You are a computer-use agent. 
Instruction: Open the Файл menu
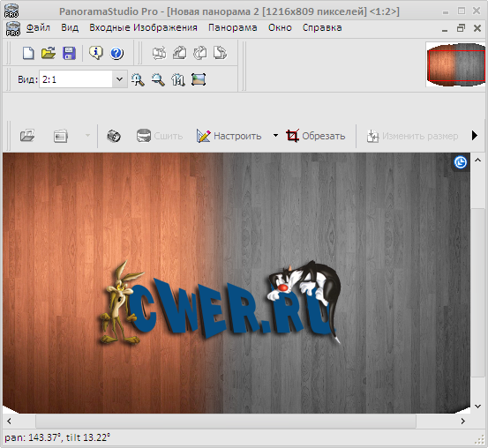(38, 27)
